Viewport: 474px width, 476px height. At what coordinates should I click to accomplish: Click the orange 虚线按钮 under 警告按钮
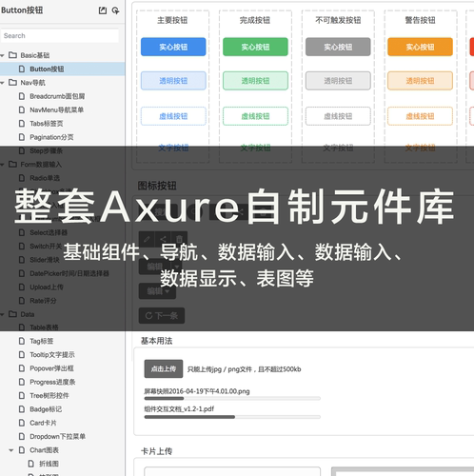420,116
